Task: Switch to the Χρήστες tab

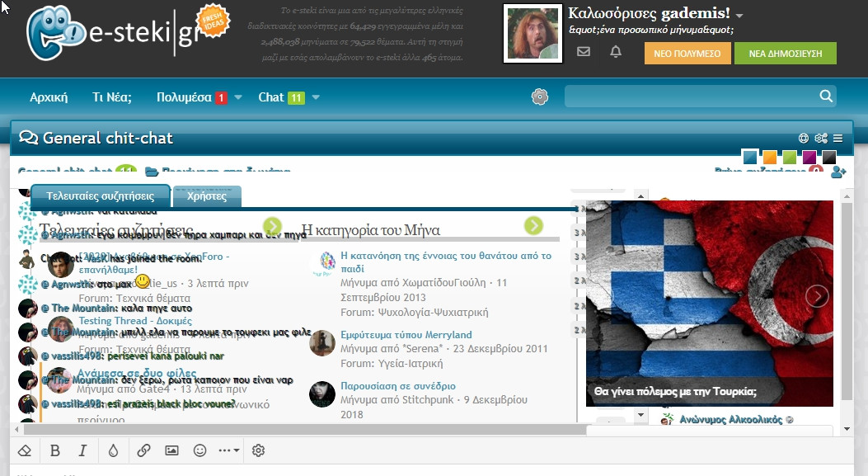Action: 206,196
